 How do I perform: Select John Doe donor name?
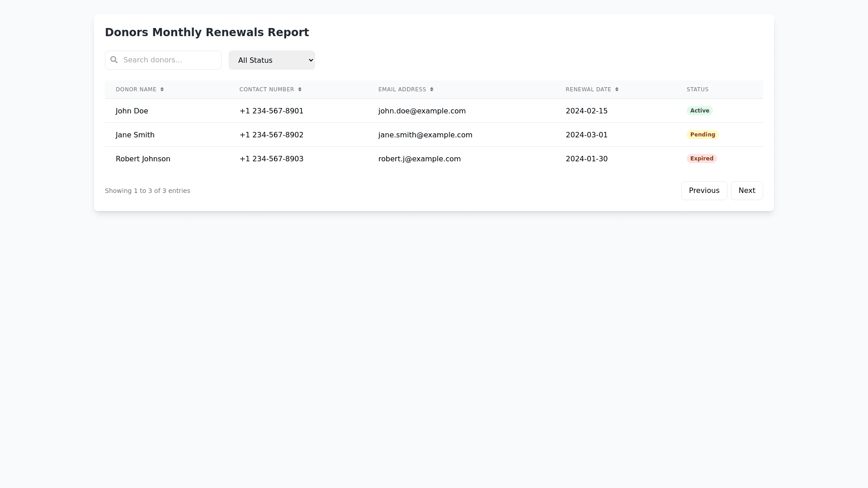pyautogui.click(x=132, y=111)
